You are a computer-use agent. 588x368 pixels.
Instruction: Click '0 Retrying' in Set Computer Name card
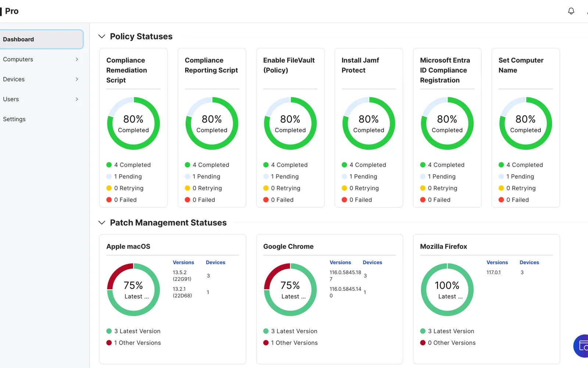pyautogui.click(x=517, y=188)
